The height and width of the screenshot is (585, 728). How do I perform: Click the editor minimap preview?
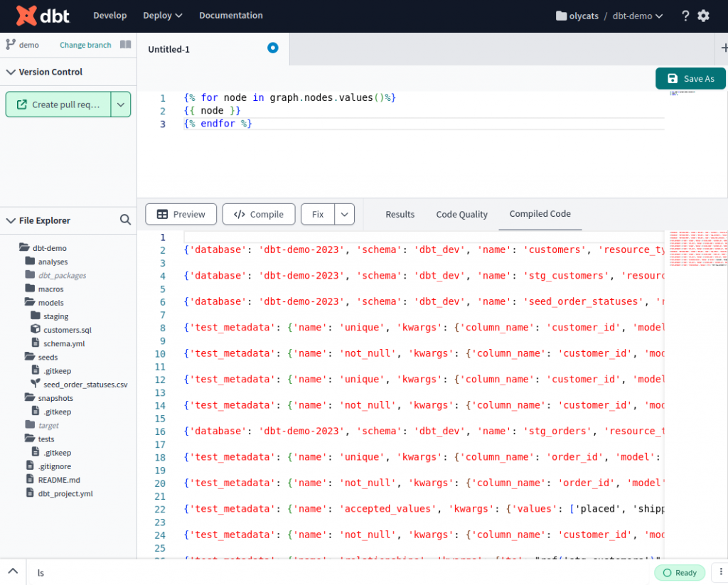(682, 93)
